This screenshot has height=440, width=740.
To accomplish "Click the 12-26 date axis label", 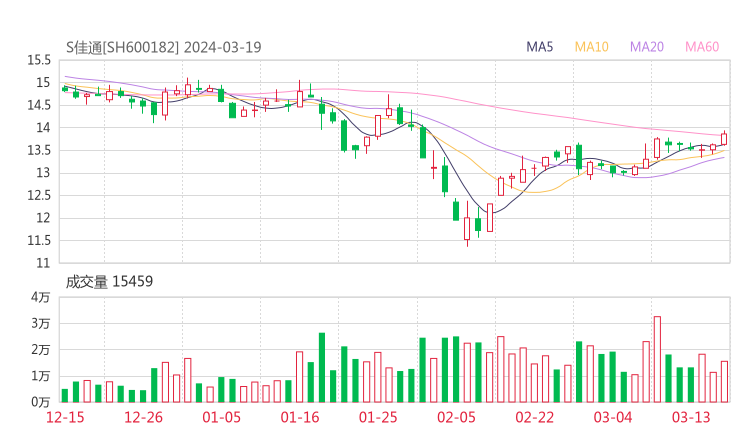I will pos(143,417).
